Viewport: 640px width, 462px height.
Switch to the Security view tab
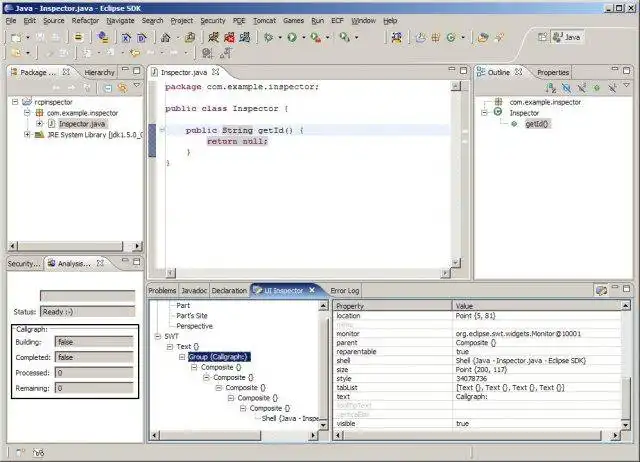[x=24, y=264]
